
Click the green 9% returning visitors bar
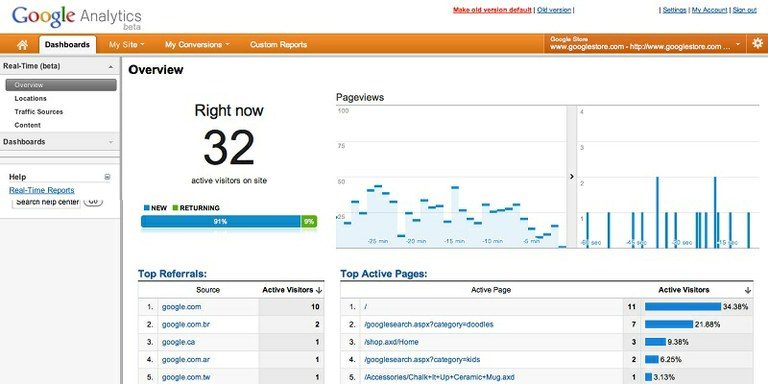309,221
